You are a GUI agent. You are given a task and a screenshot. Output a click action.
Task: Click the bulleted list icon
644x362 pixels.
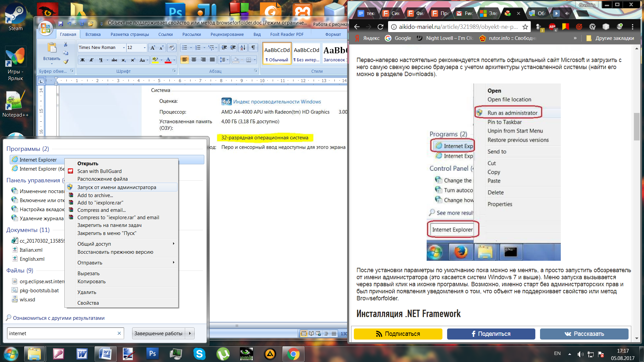tap(184, 48)
